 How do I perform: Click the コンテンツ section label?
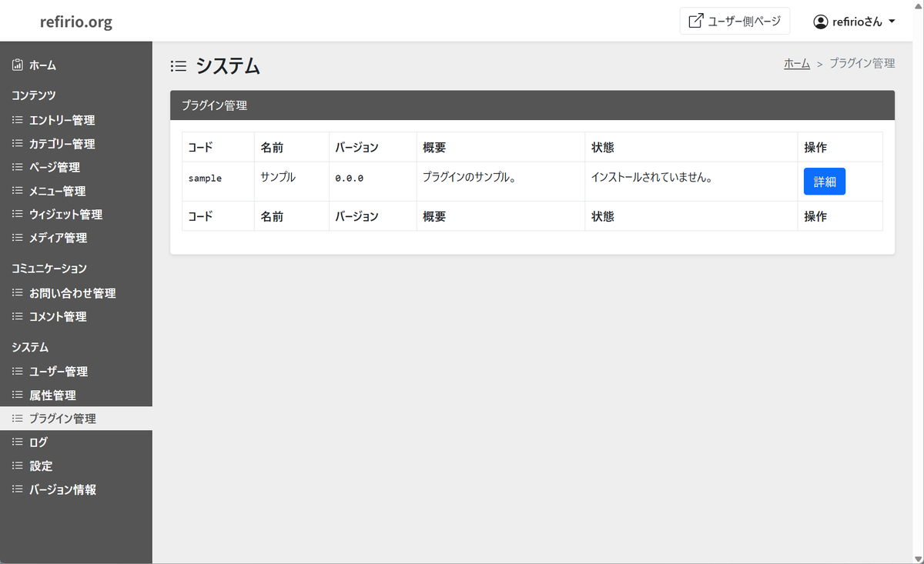(x=33, y=95)
